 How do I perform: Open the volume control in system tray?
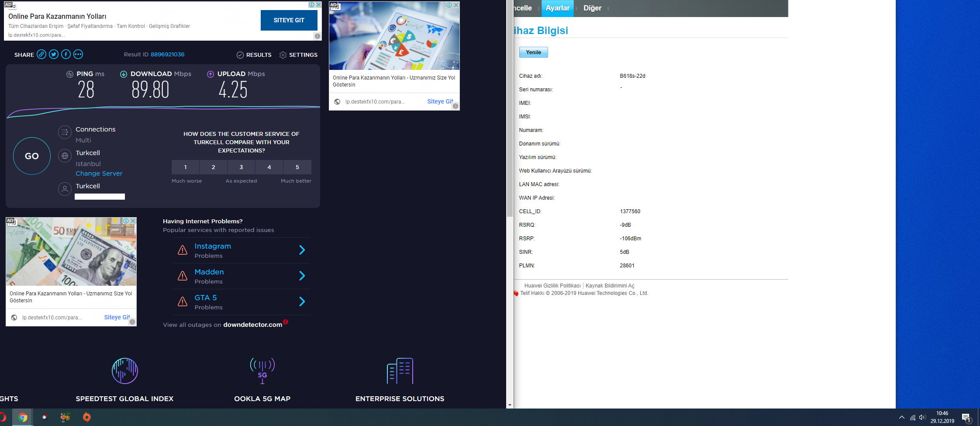922,417
